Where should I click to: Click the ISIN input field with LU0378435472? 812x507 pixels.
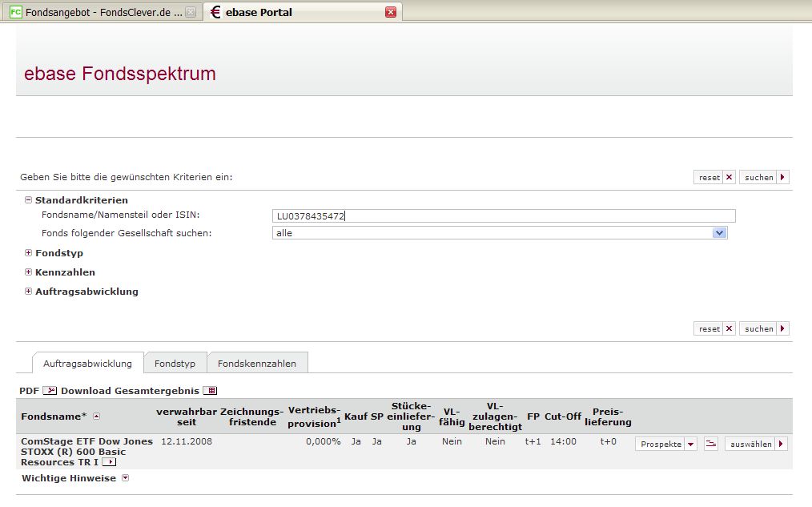504,216
